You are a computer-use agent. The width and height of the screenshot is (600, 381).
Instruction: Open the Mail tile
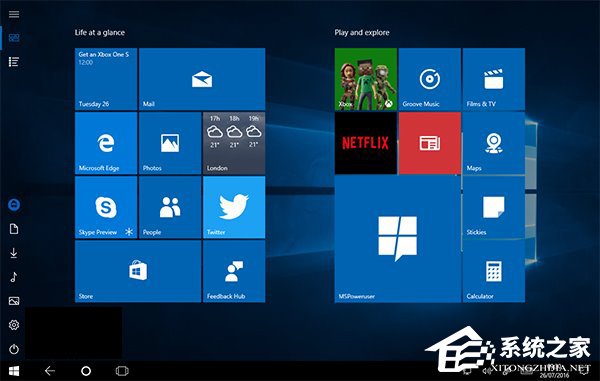[x=202, y=79]
